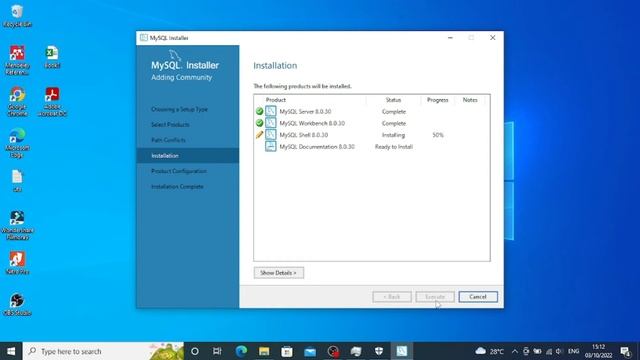Open Recycle Bin on the desktop

(x=17, y=16)
